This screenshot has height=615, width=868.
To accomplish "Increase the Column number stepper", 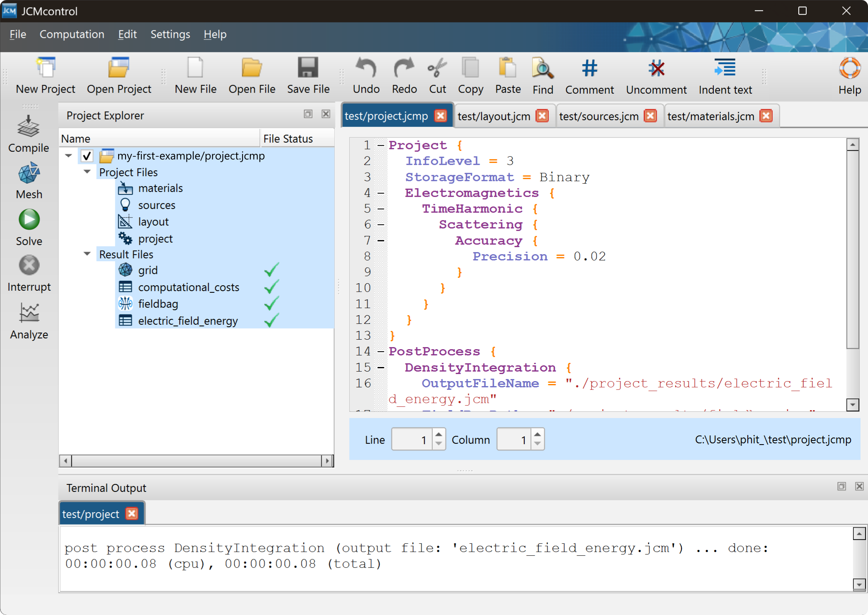I will coord(537,434).
